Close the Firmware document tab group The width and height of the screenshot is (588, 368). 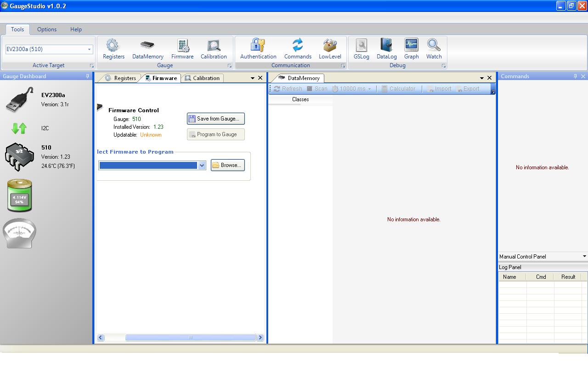coord(260,78)
